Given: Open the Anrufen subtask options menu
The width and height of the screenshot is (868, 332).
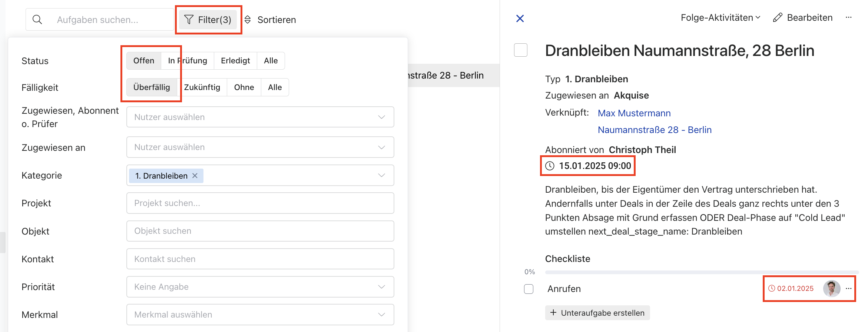Looking at the screenshot, I should tap(848, 288).
